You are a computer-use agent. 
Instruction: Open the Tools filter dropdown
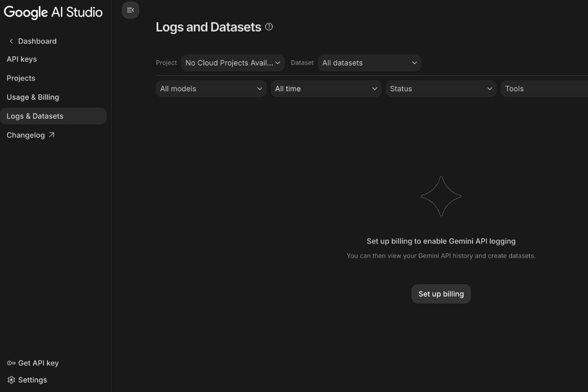coord(544,89)
